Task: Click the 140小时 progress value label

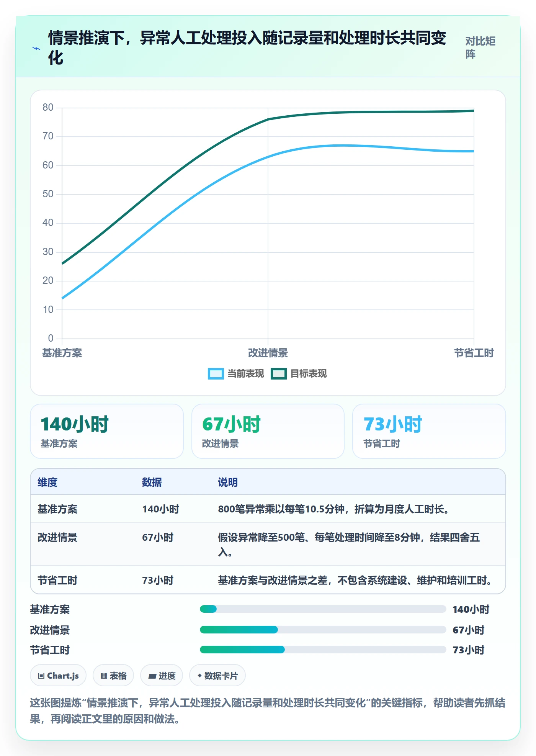Action: point(471,609)
